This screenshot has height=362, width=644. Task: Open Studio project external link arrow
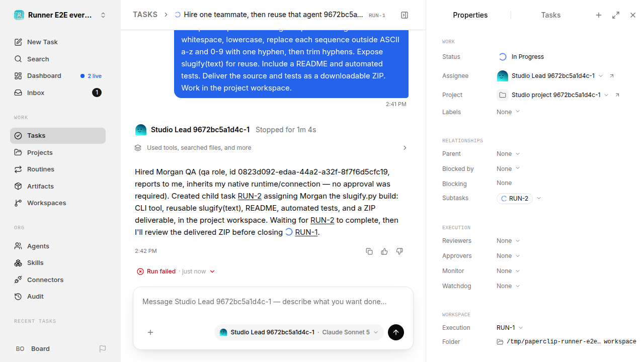pos(617,95)
